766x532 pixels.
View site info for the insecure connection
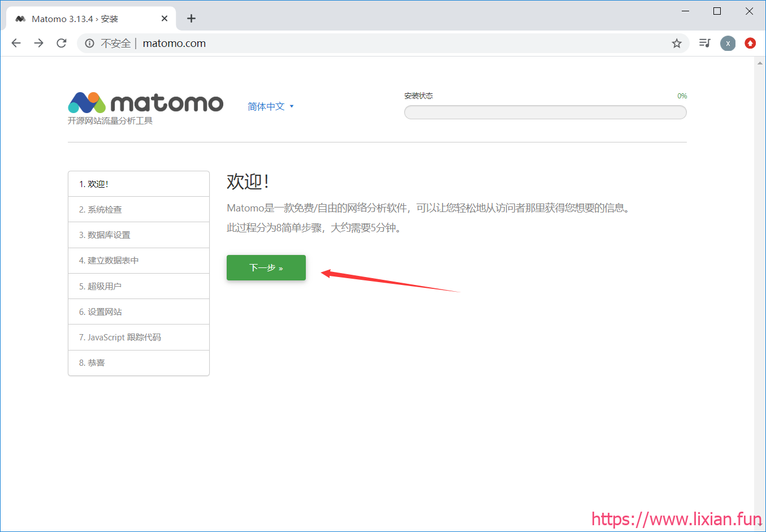click(89, 44)
